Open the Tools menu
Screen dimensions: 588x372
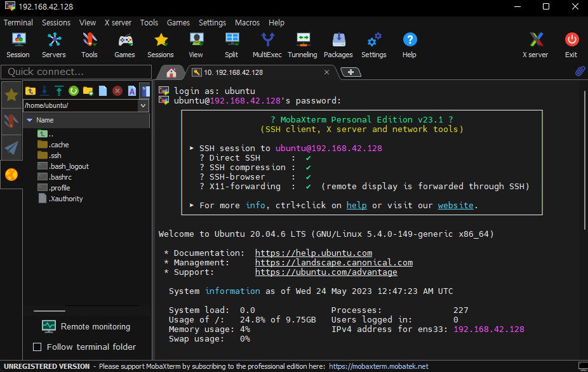pos(149,22)
